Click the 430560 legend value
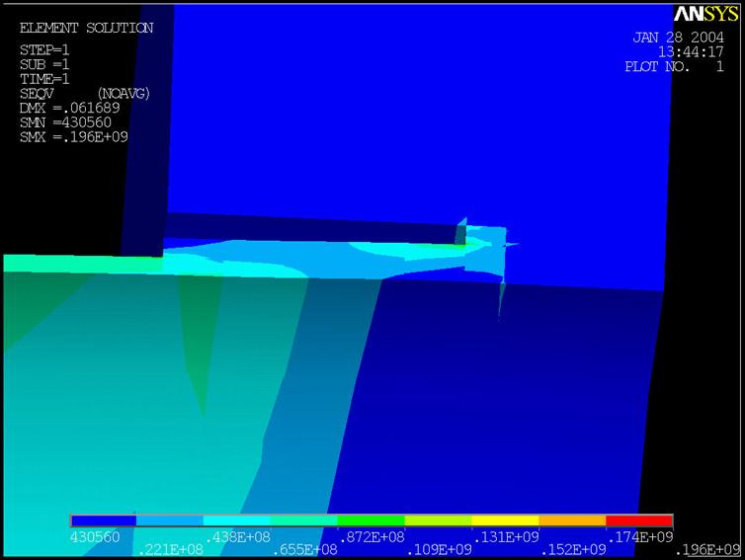 point(95,537)
